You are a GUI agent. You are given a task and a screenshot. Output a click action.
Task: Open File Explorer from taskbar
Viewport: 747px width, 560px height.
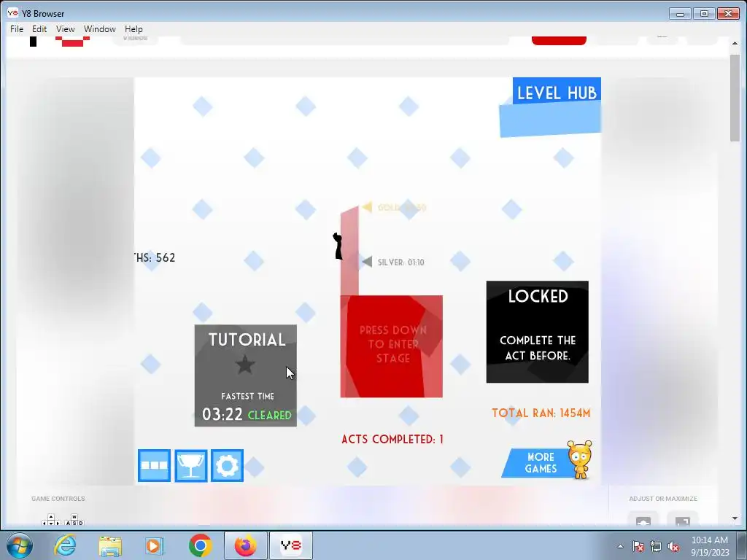click(x=110, y=545)
